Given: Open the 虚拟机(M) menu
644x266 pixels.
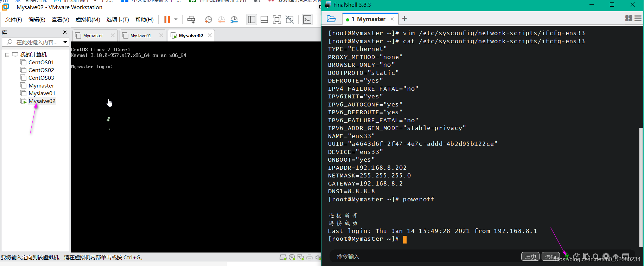Looking at the screenshot, I should (88, 19).
